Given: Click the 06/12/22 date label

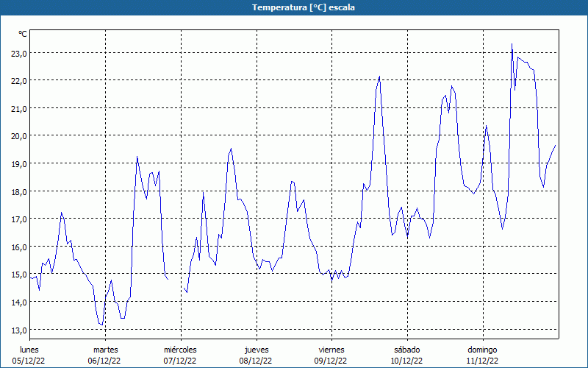Looking at the screenshot, I should click(104, 361).
